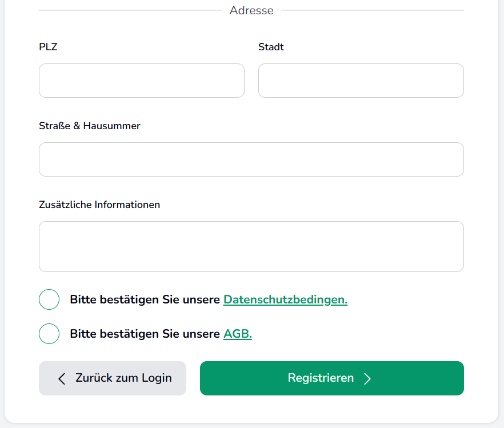
Task: Click the Adresse section heading
Action: coord(251,10)
